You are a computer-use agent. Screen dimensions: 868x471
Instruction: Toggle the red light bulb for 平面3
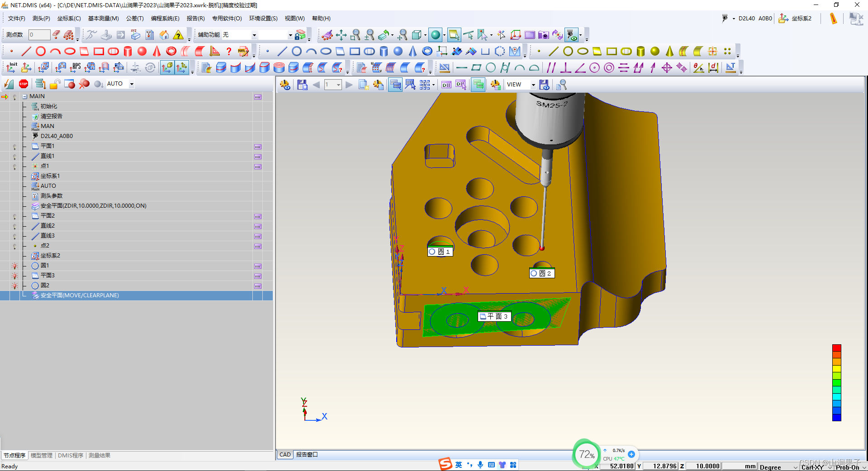(x=14, y=276)
